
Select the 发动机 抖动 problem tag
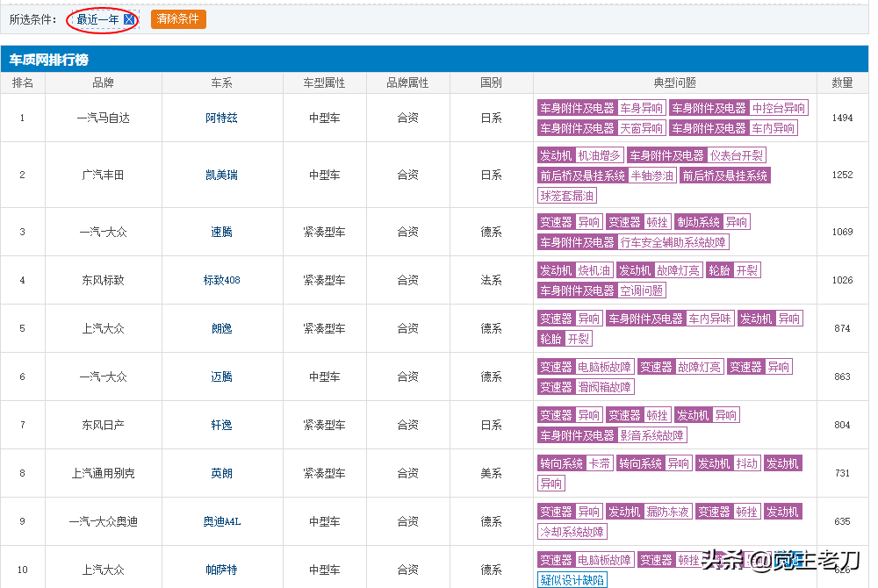click(x=728, y=463)
